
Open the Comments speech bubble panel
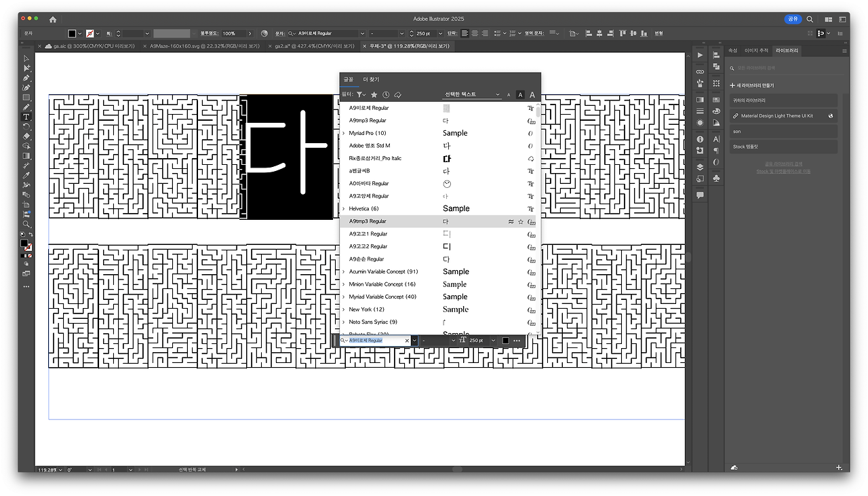click(x=700, y=195)
